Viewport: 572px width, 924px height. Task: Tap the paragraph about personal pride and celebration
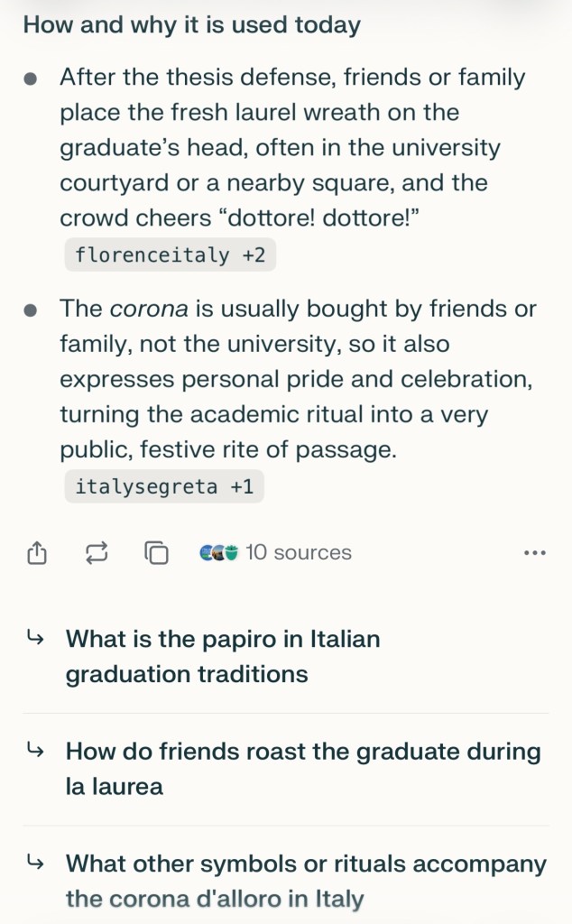click(298, 379)
